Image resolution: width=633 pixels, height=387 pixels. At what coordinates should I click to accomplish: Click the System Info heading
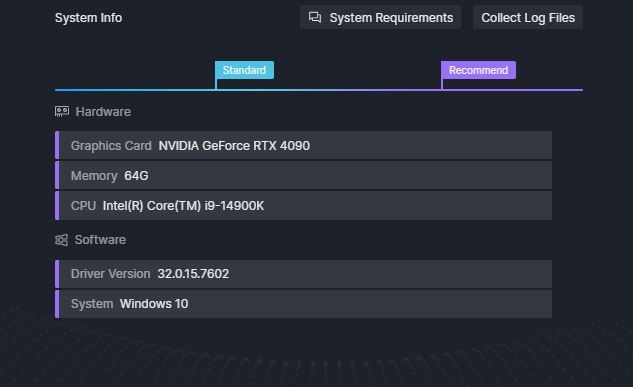pyautogui.click(x=88, y=18)
